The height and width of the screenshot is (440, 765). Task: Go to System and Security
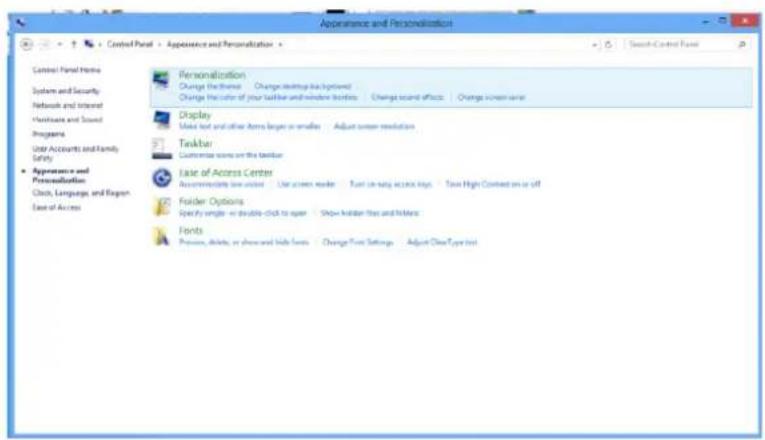click(66, 91)
